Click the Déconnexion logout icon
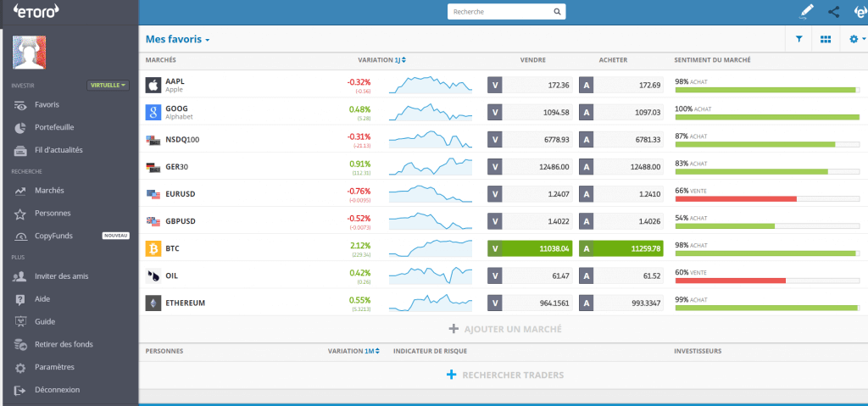 pos(20,391)
